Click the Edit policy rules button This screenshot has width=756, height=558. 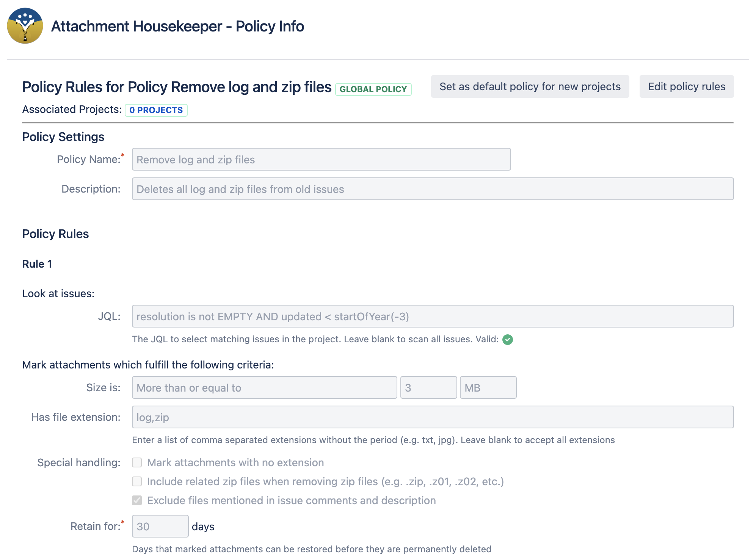point(686,86)
